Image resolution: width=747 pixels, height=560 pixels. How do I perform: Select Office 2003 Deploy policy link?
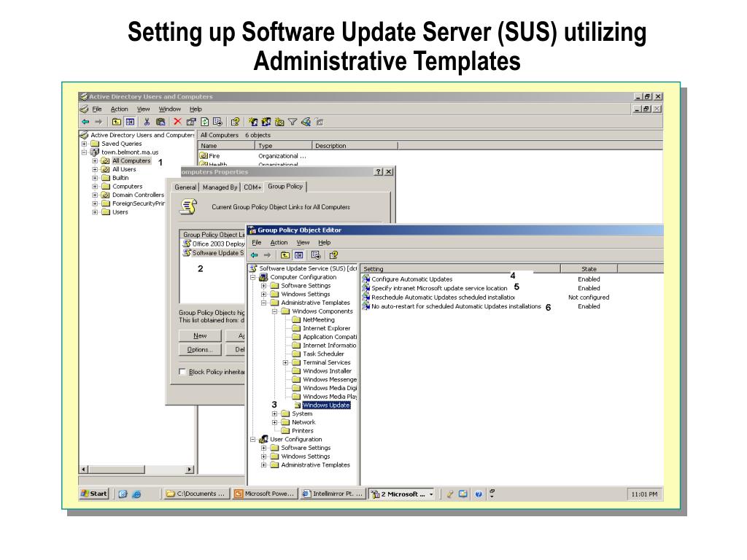tap(214, 244)
